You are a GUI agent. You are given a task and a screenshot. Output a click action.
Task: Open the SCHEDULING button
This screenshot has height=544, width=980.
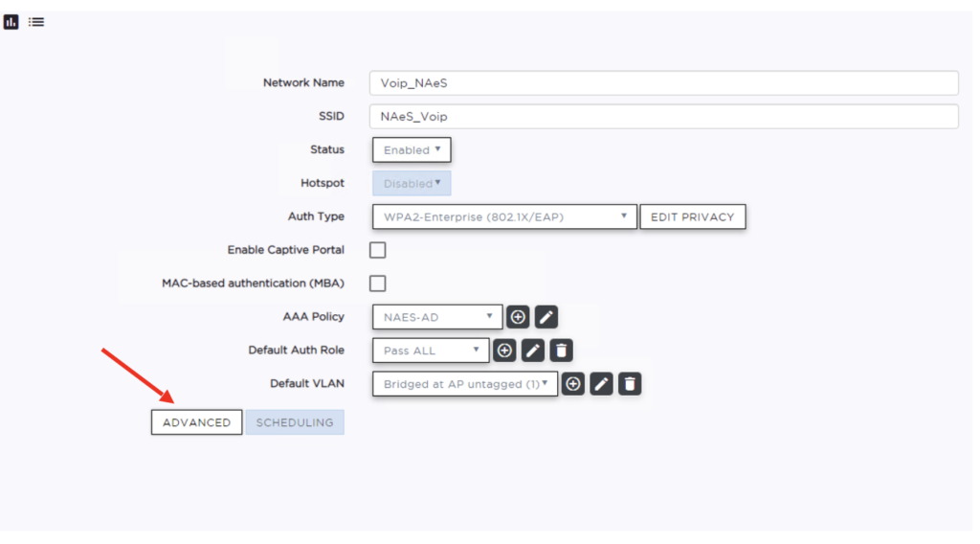tap(295, 422)
